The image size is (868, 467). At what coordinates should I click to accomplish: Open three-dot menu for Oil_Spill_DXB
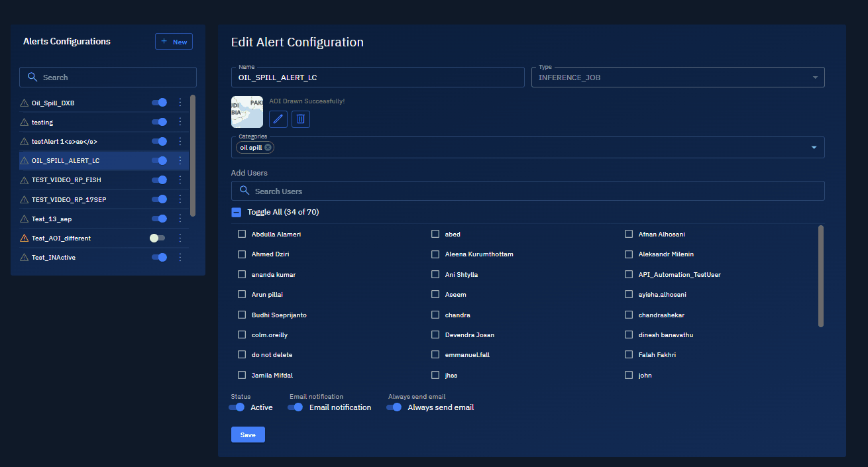click(180, 103)
